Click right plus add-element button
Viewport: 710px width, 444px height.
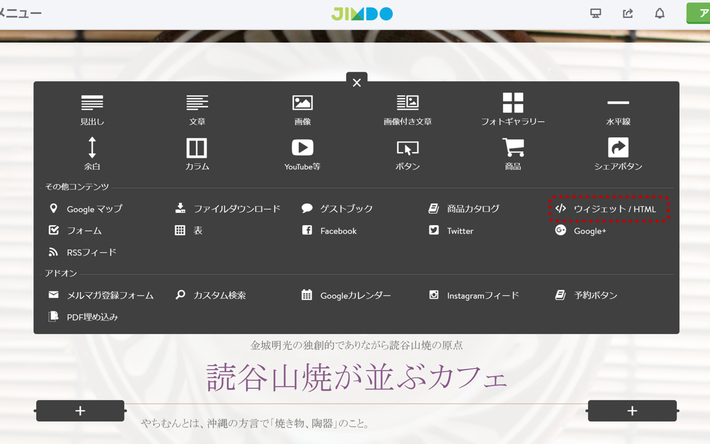click(633, 411)
